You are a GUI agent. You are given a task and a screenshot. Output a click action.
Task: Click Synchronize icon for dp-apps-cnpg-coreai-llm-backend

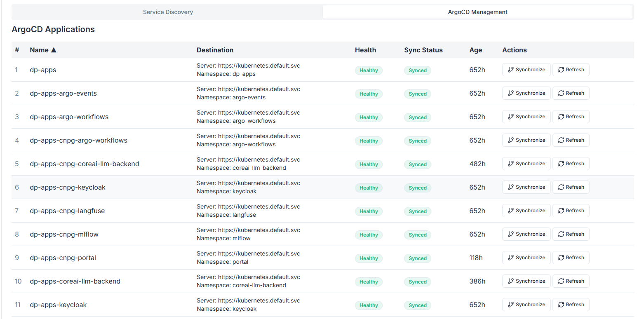(x=511, y=164)
